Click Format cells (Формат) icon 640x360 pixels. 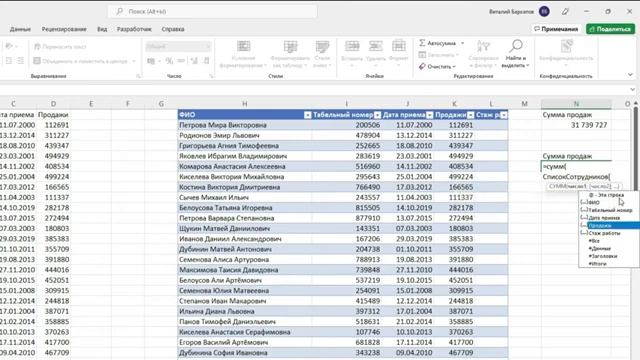pyautogui.click(x=399, y=46)
